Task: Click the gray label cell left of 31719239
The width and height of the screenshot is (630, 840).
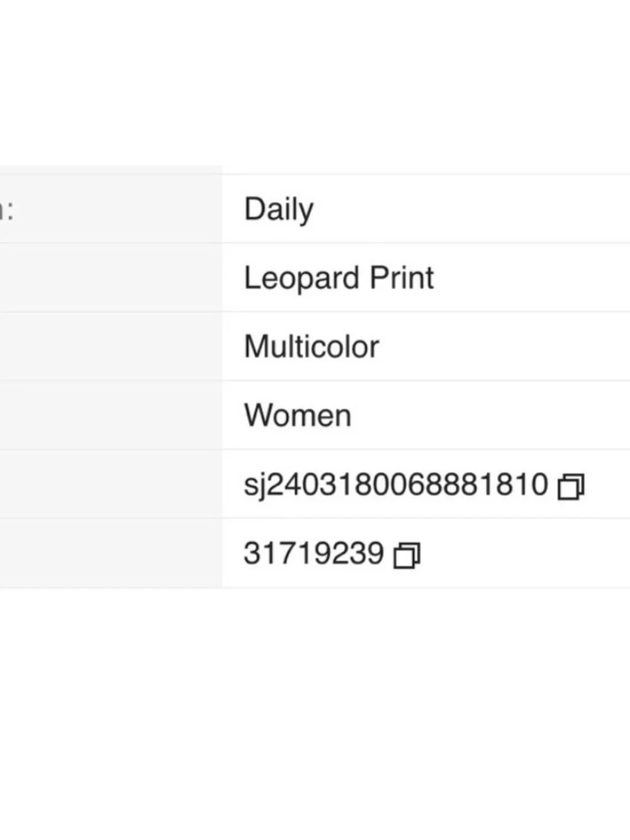Action: click(x=111, y=553)
